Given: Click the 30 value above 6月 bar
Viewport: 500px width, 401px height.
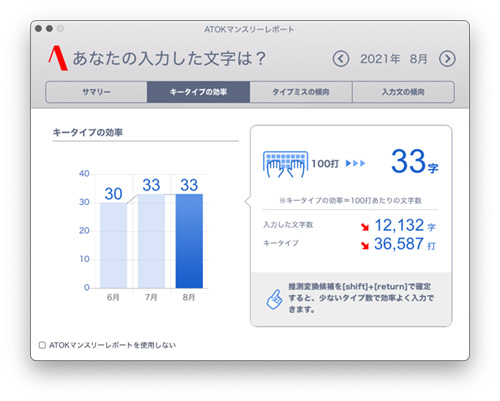Looking at the screenshot, I should [113, 194].
